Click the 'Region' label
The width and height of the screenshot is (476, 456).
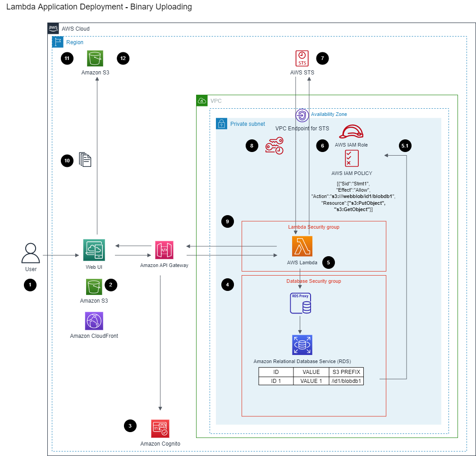(x=75, y=42)
